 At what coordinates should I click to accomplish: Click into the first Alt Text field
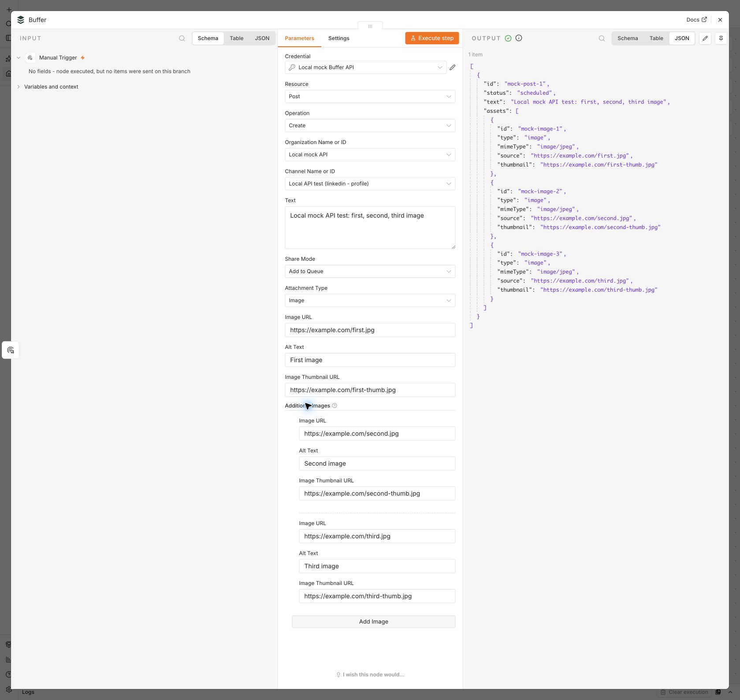[370, 360]
